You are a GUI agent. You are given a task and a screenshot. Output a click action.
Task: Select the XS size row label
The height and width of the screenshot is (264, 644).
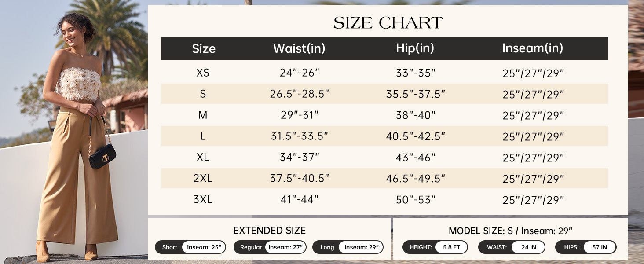pos(203,73)
